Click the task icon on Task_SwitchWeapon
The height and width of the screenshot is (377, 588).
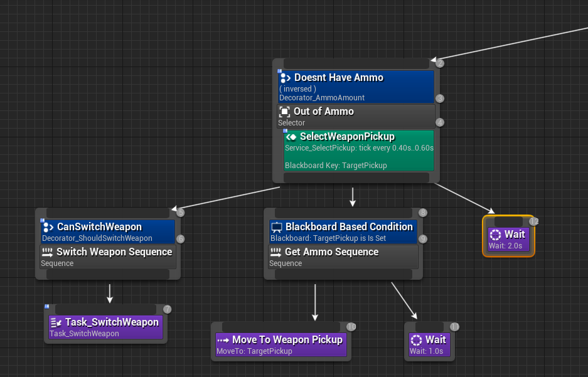coord(56,322)
